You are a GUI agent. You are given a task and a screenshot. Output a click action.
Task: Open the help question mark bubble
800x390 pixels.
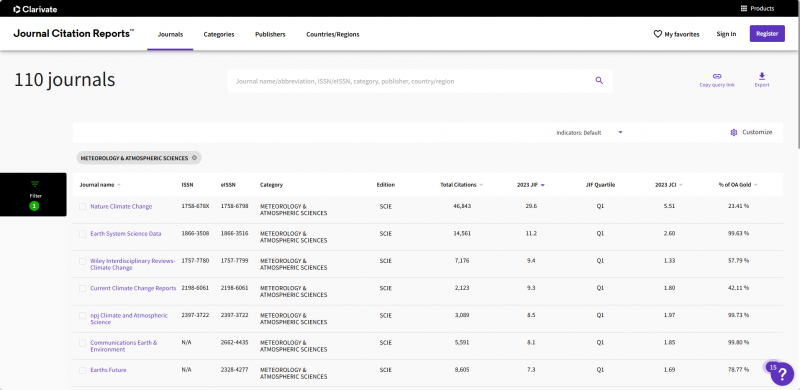coord(782,374)
